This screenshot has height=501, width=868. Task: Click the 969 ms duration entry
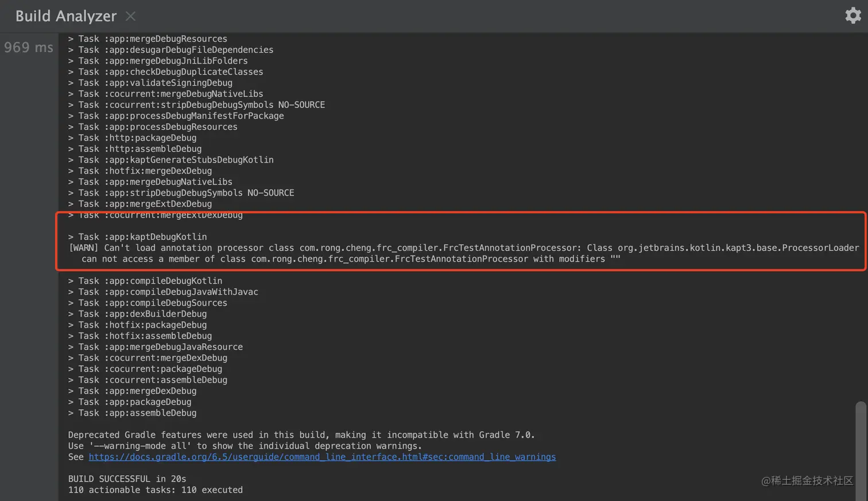[29, 48]
